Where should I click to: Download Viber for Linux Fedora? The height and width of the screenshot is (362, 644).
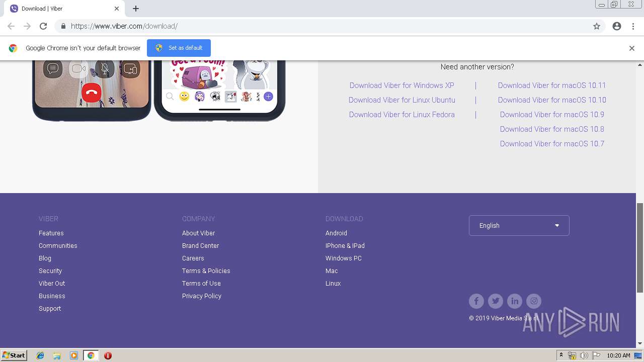point(402,115)
